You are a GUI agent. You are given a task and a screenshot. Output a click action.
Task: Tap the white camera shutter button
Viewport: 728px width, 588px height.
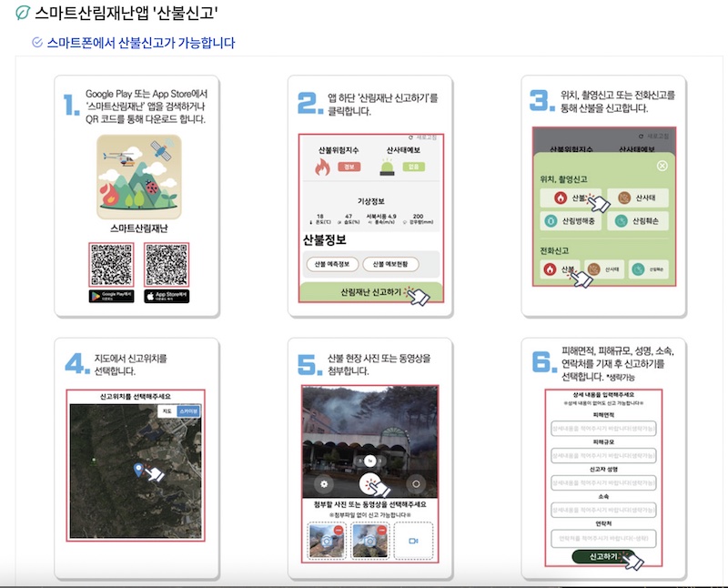point(370,484)
